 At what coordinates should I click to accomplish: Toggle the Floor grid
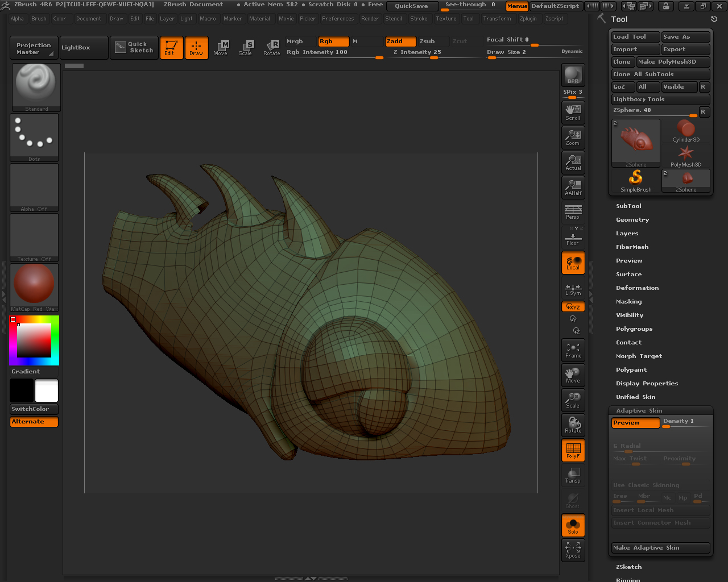pos(573,237)
